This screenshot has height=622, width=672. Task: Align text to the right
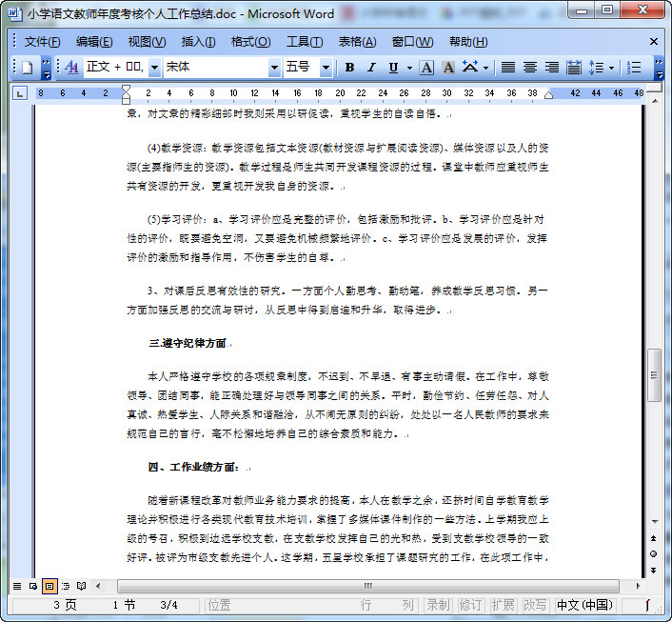[552, 68]
